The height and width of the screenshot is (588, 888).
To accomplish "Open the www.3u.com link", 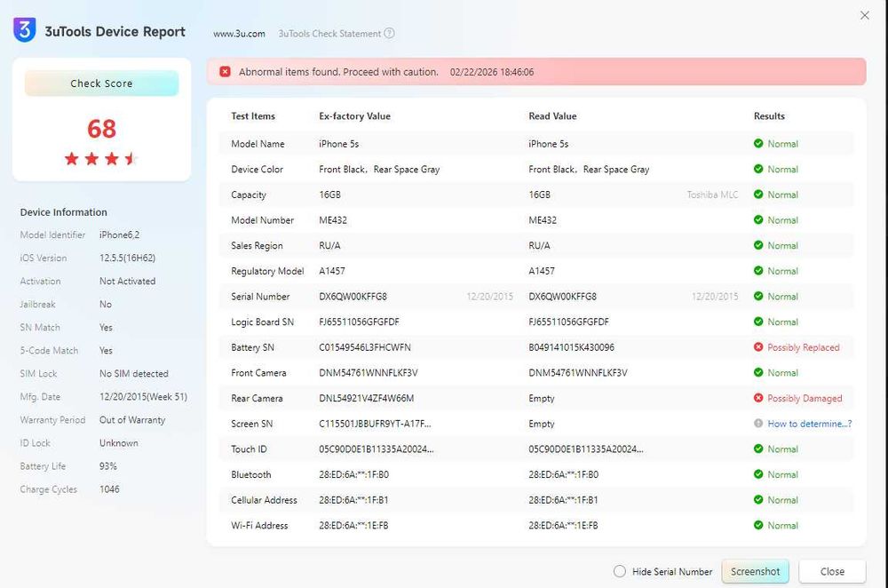I will click(239, 34).
